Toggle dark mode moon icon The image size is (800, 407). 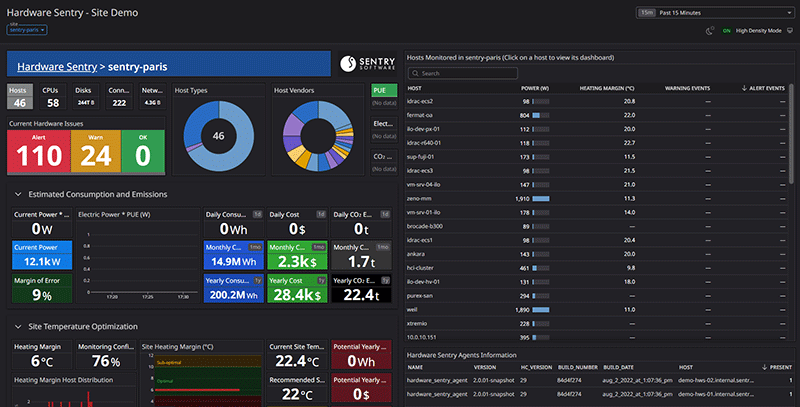[709, 31]
